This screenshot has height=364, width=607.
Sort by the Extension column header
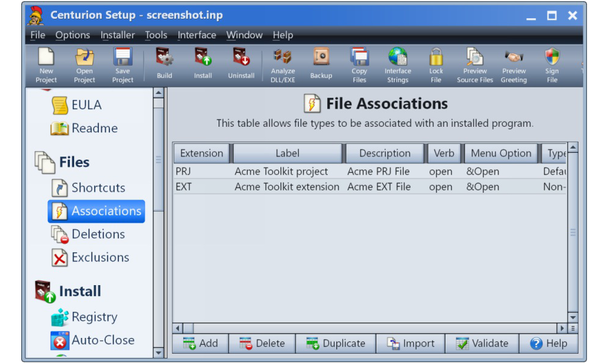pos(202,153)
